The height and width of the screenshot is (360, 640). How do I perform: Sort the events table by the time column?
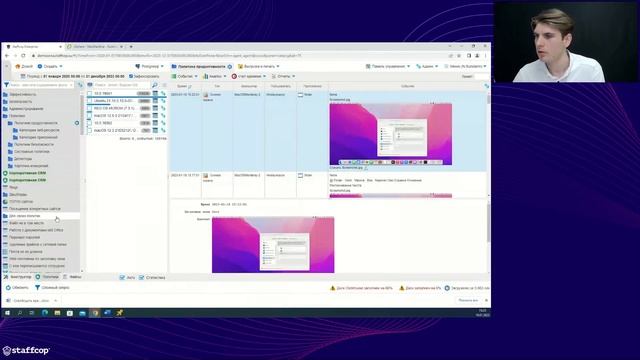click(184, 87)
